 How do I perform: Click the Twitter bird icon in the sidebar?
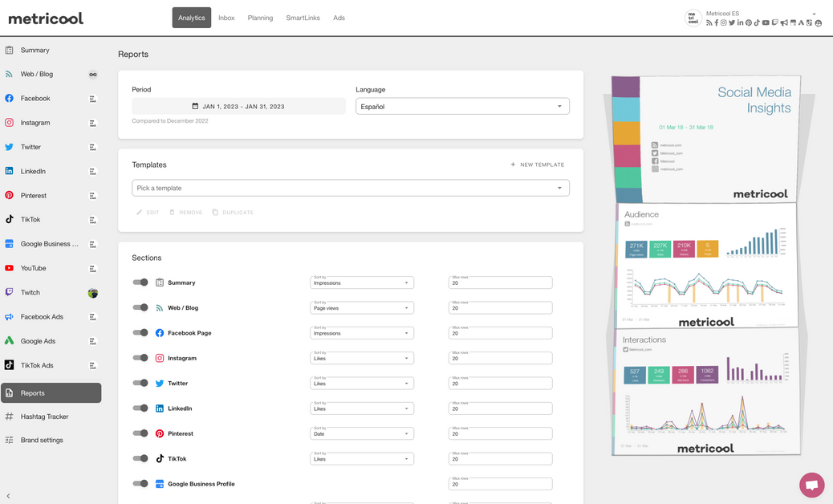pyautogui.click(x=9, y=147)
